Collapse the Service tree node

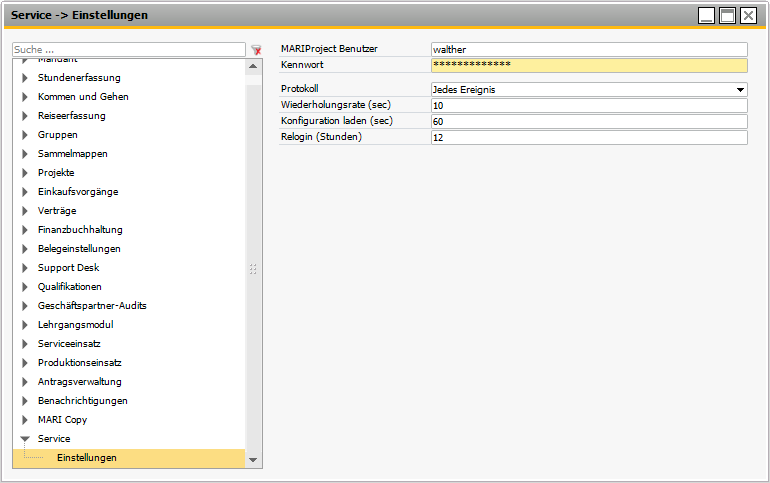tap(25, 439)
